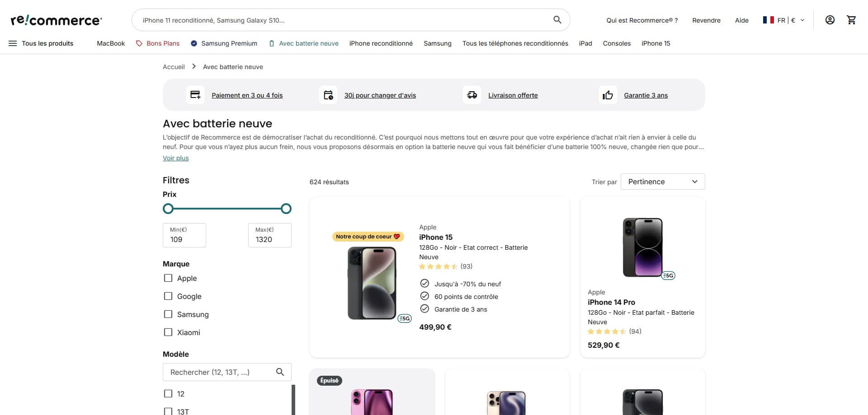This screenshot has height=415, width=868.
Task: Click the battery icon next to Avec batterie neuve
Action: 272,43
